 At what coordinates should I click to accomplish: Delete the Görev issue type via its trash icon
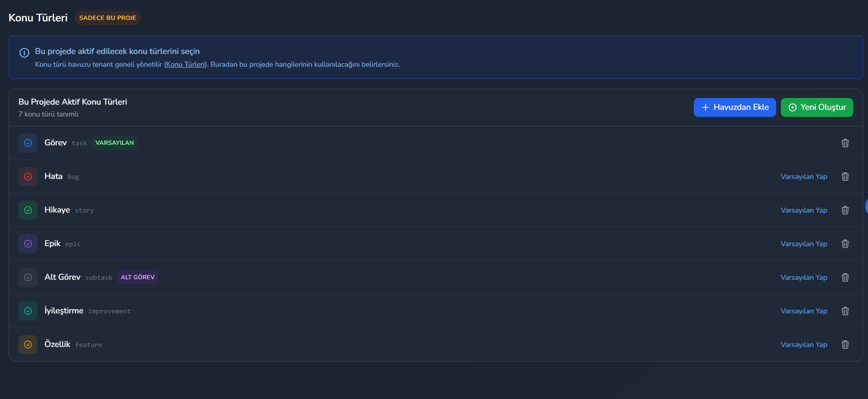click(845, 143)
